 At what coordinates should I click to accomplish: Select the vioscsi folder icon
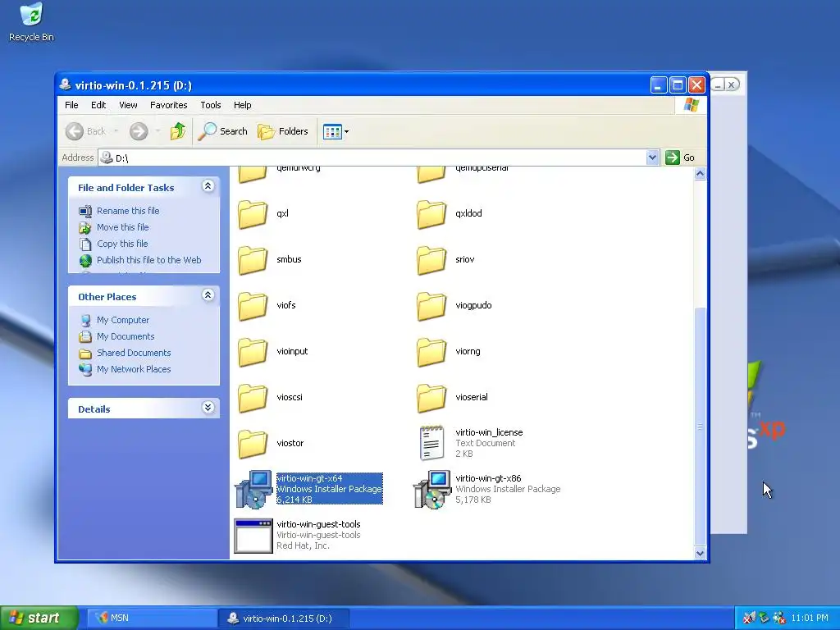tap(253, 398)
